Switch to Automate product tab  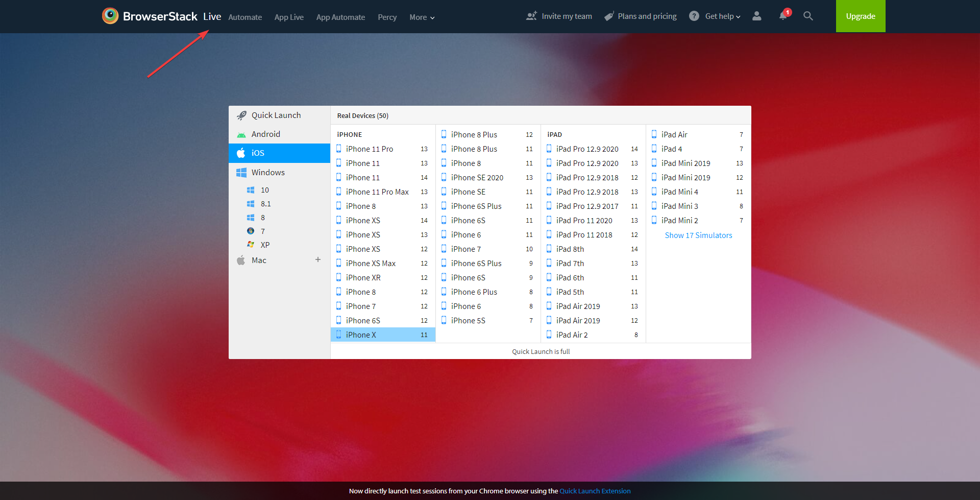pyautogui.click(x=245, y=17)
